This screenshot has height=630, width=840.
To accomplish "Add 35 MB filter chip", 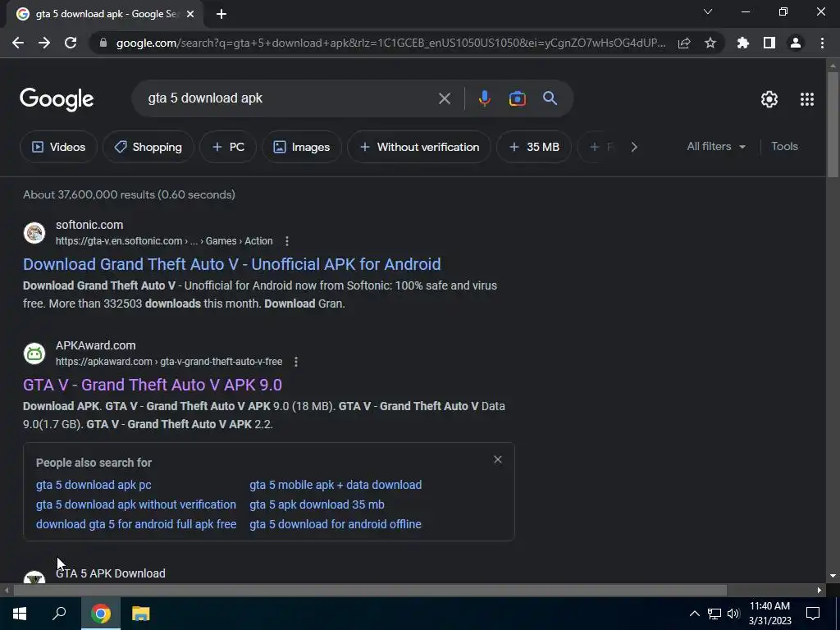I will 534,147.
